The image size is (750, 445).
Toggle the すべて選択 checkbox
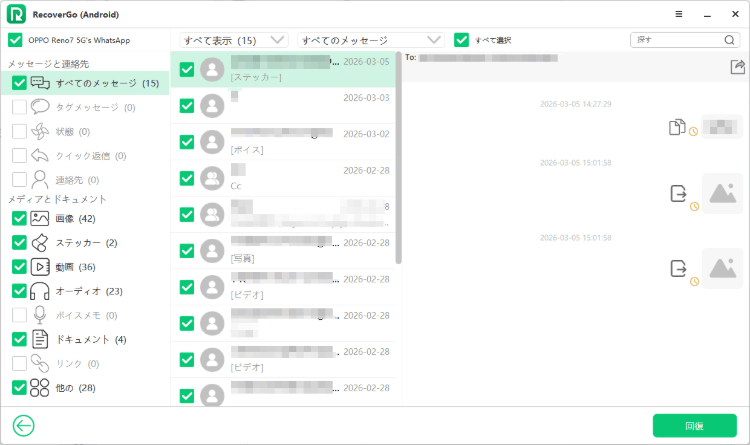tap(462, 40)
